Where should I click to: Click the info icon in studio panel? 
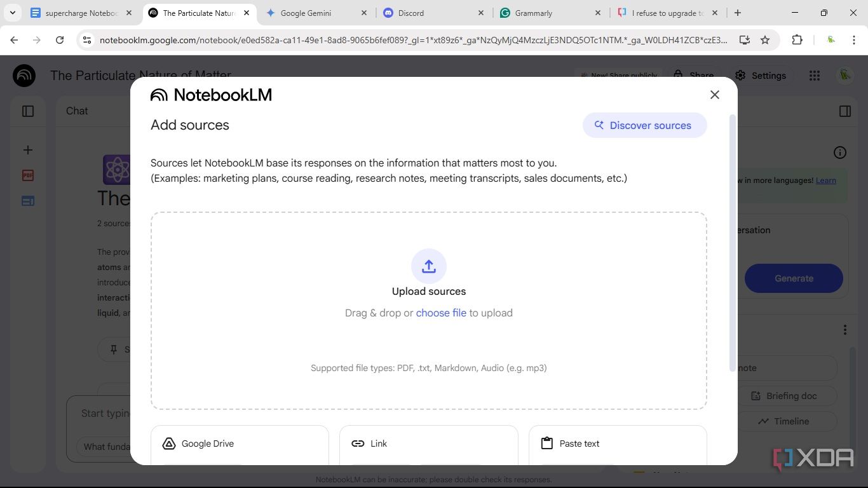(x=840, y=152)
